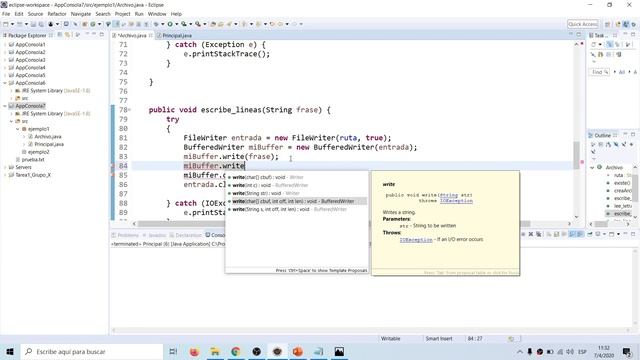Click IOException link under Throws
The image size is (640, 360).
pos(416,240)
